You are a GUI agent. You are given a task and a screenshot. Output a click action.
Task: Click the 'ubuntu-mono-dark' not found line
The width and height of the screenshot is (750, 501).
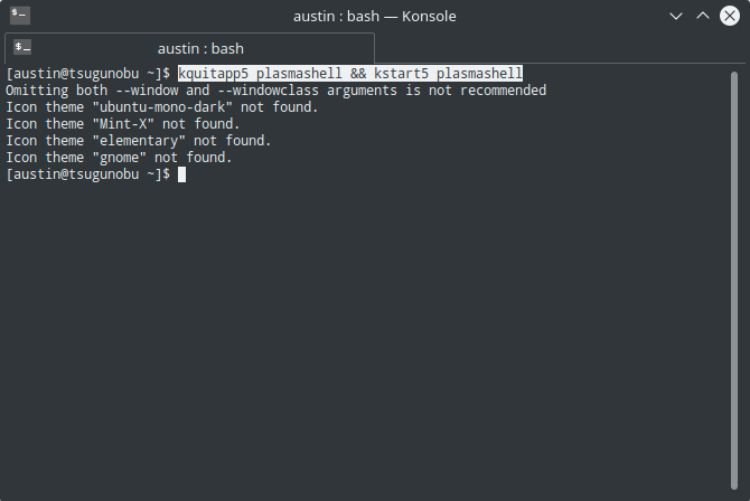(x=162, y=107)
